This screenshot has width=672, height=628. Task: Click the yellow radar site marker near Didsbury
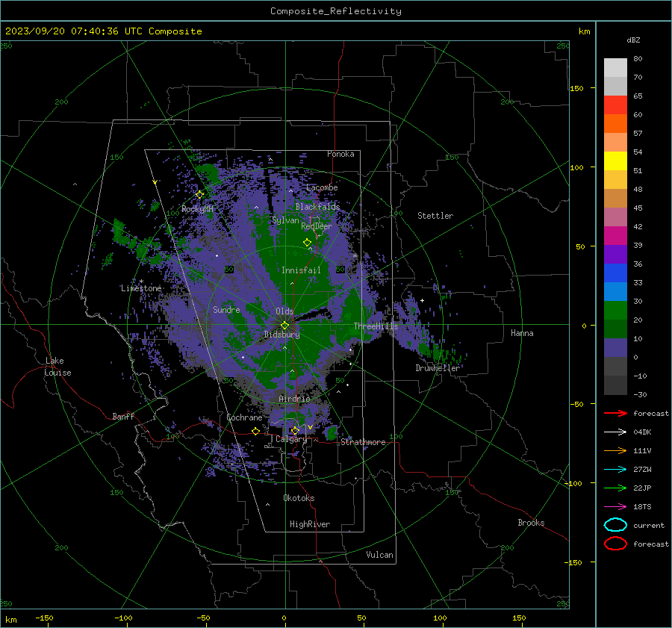285,325
